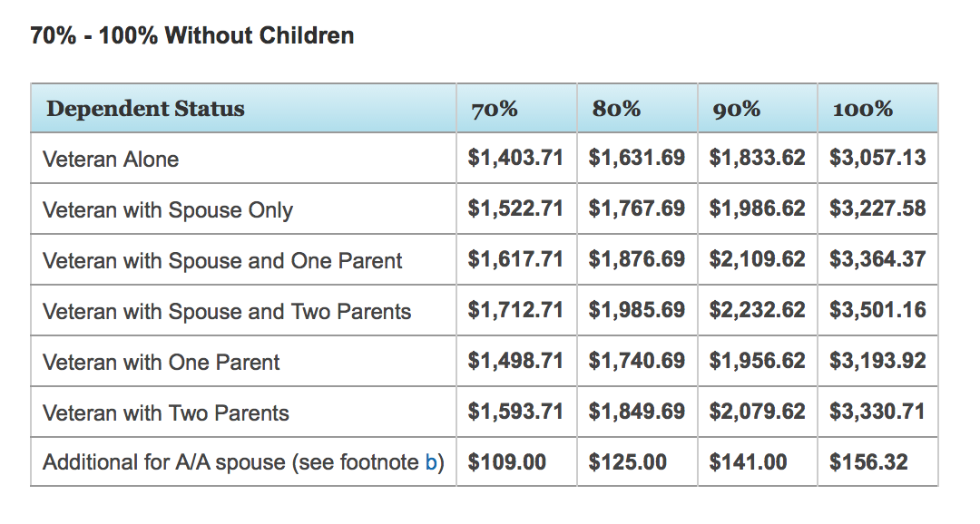Click the Veteran Alone row label

pyautogui.click(x=111, y=160)
